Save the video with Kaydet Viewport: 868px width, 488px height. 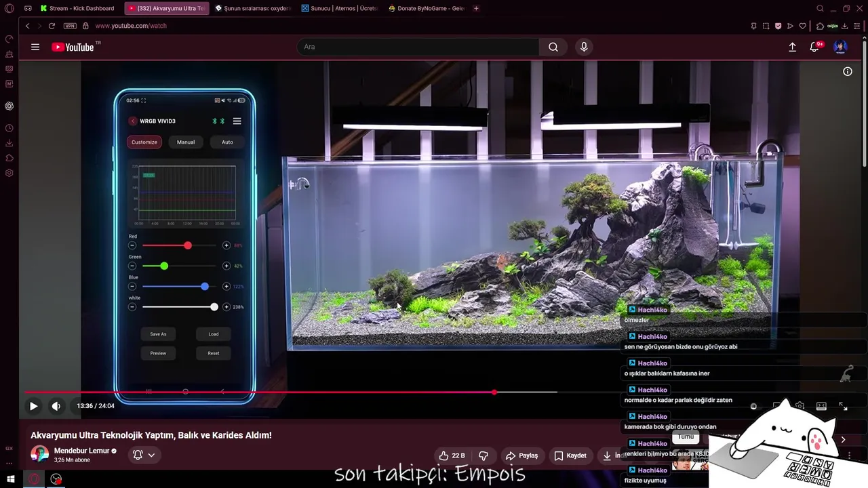[570, 455]
